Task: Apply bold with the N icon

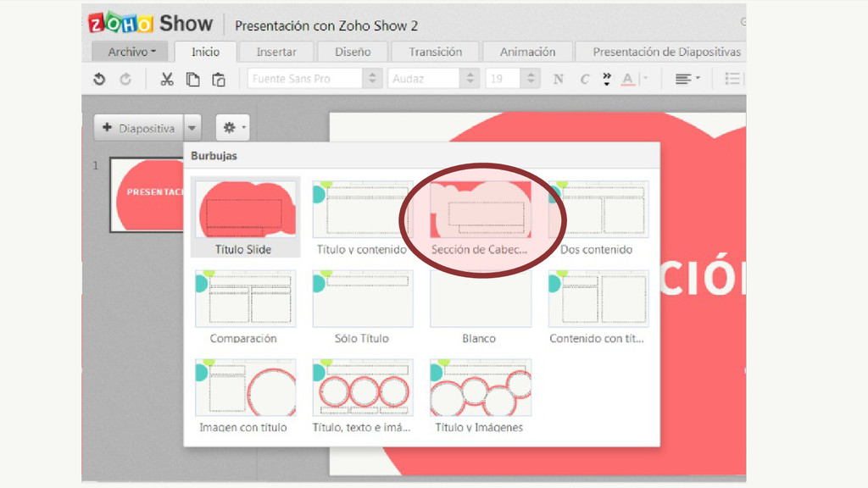Action: click(558, 79)
